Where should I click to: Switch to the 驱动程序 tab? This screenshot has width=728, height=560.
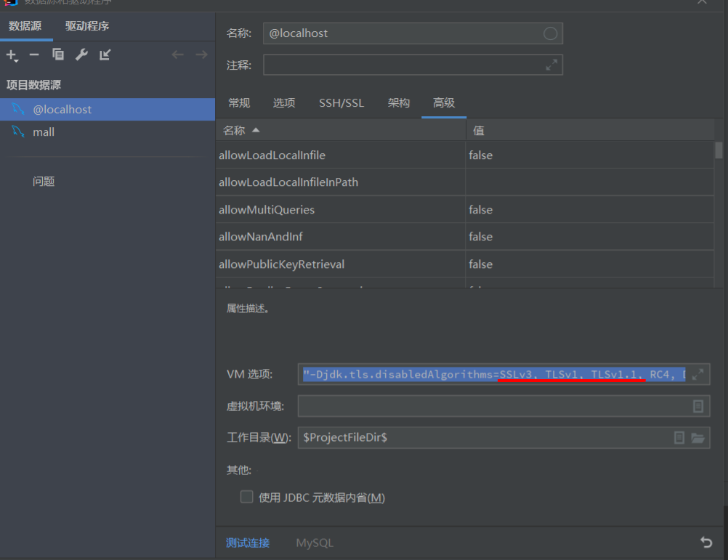[86, 25]
